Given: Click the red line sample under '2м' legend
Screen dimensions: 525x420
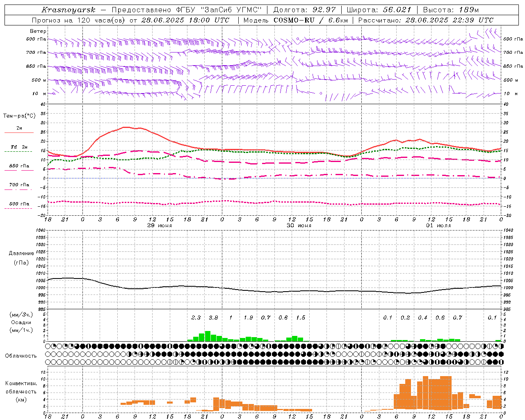Looking at the screenshot, I should [19, 133].
